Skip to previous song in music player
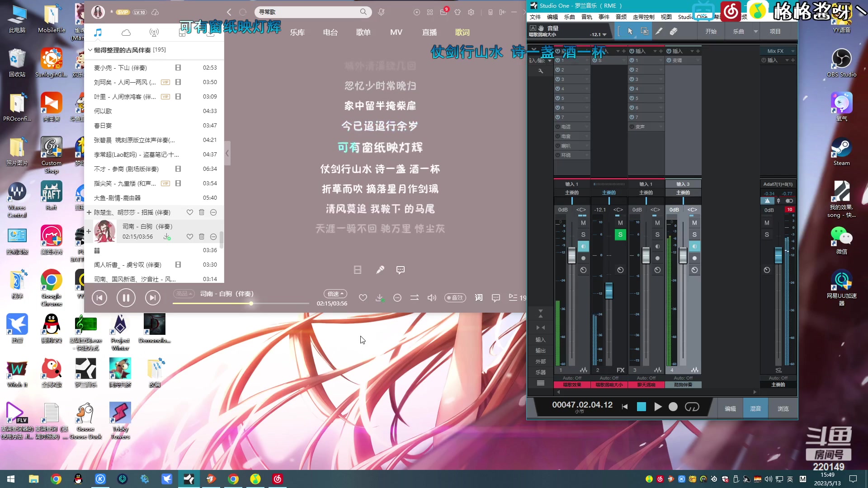The image size is (868, 488). (x=99, y=298)
